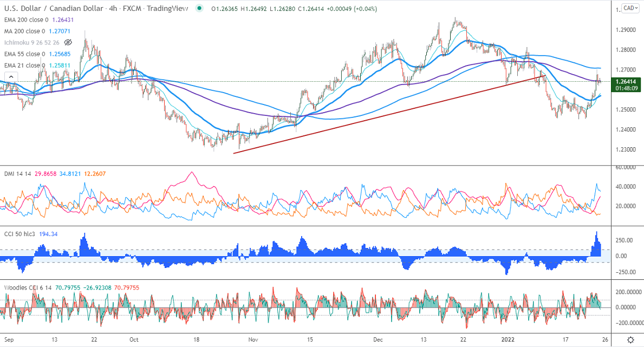
Task: Click the U.S. Dollar / Canadian Dollar title
Action: (x=54, y=8)
